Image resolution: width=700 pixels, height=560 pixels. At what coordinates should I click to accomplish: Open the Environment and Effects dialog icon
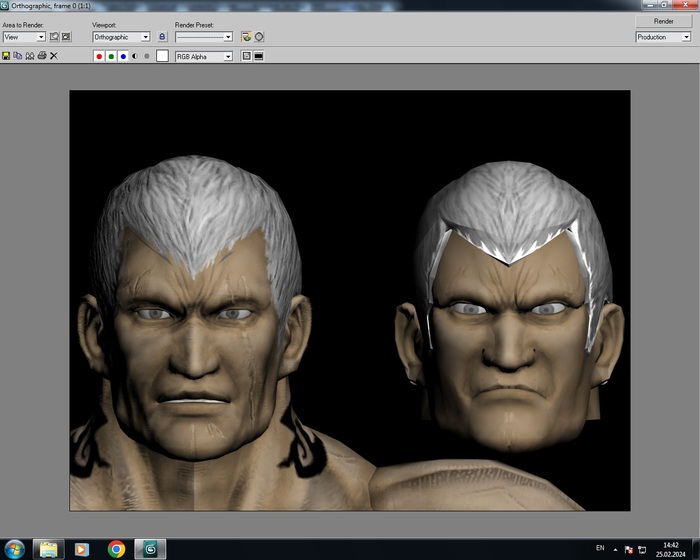[259, 37]
